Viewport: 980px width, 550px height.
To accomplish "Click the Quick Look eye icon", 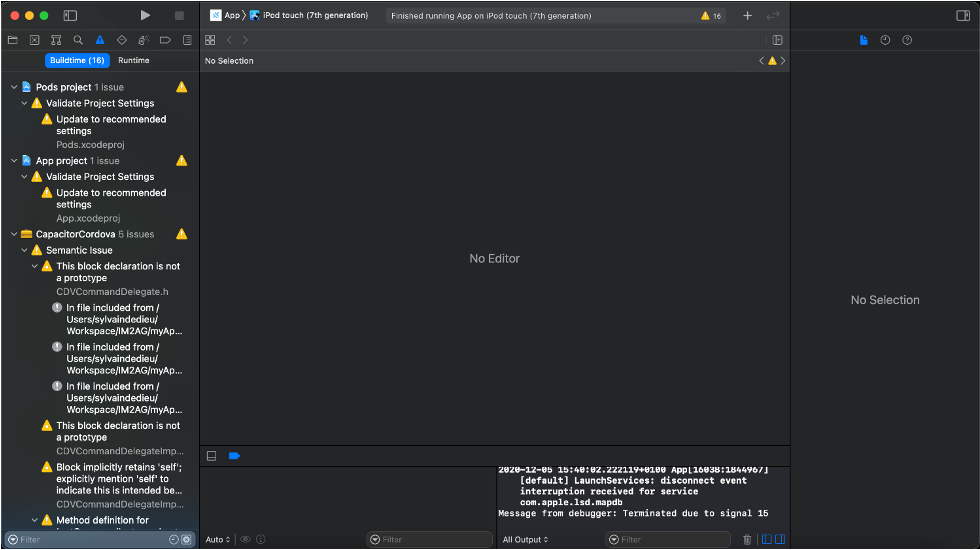I will [x=246, y=539].
